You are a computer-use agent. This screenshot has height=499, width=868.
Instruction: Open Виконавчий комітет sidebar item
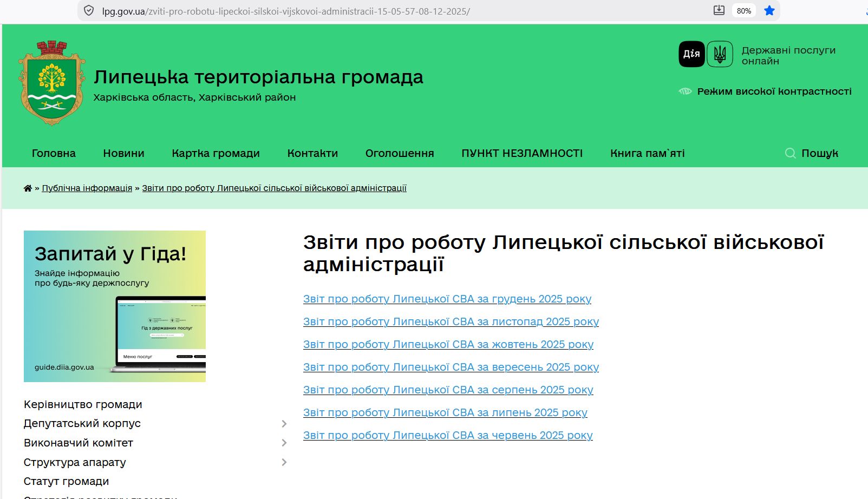point(79,443)
